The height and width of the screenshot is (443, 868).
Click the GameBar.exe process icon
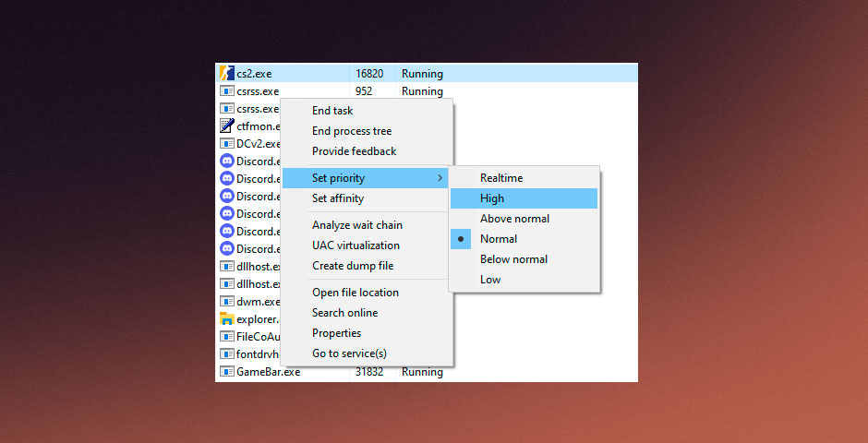[x=226, y=372]
